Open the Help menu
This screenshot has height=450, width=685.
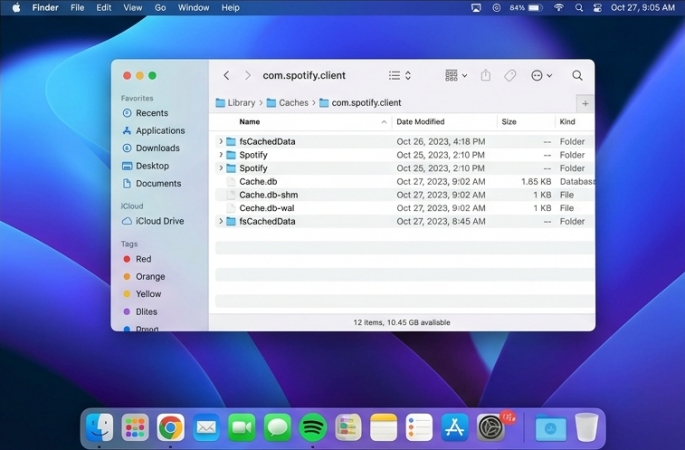[x=230, y=8]
